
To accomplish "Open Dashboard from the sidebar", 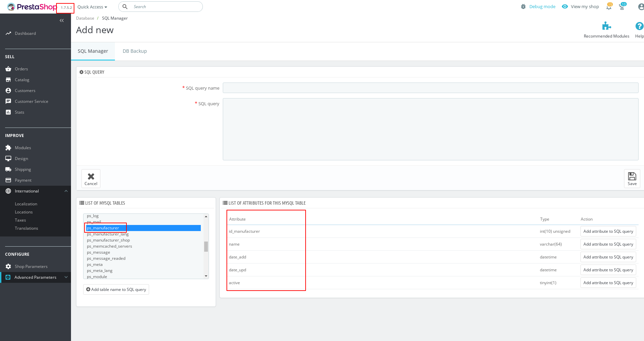I will coord(25,33).
